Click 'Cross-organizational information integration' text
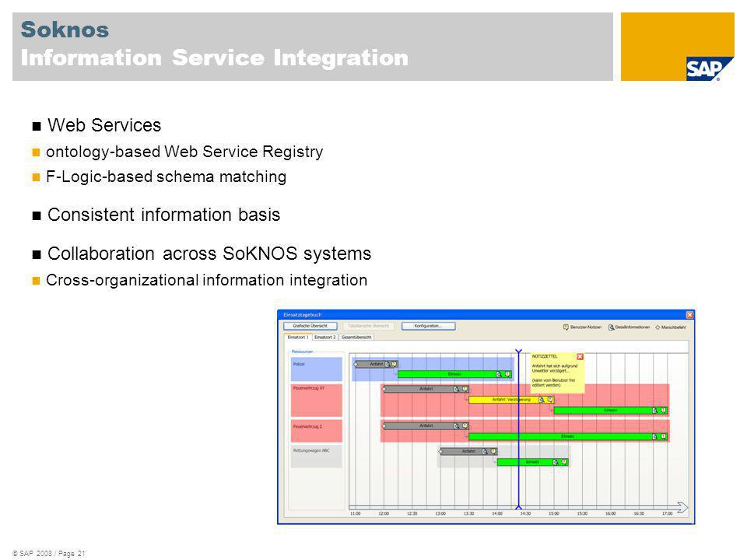Viewport: 747px width, 560px height. [207, 280]
